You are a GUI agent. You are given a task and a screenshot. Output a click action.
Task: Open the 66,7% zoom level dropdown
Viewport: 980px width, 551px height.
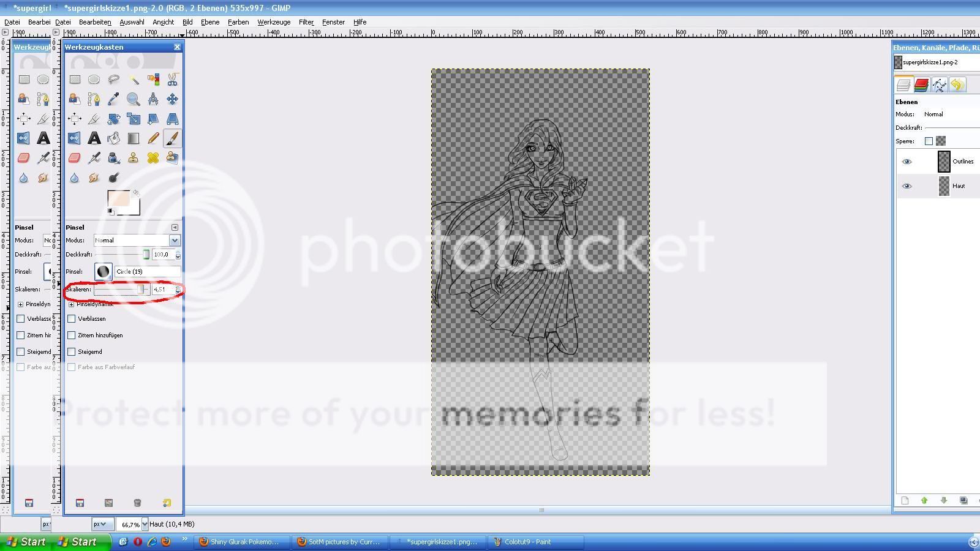point(145,524)
